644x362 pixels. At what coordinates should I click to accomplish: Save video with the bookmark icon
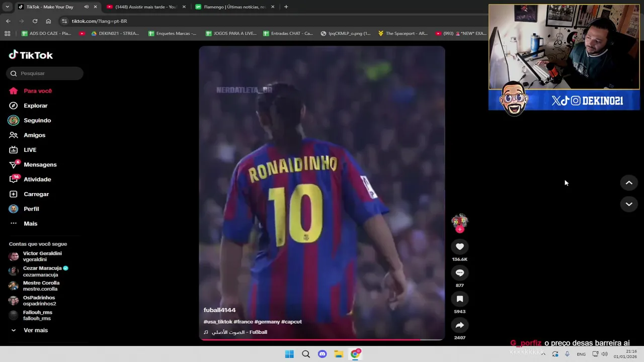(x=459, y=299)
